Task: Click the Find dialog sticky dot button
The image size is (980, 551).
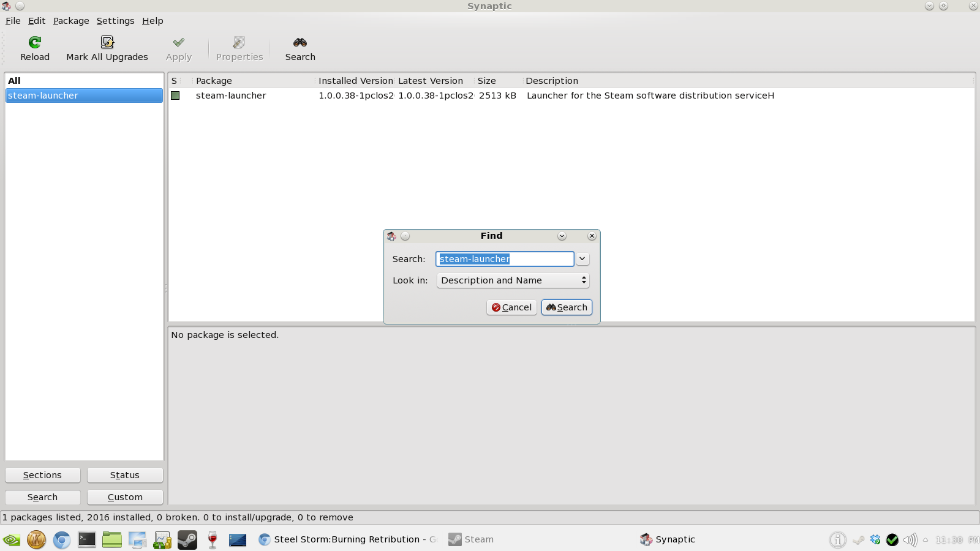Action: 405,236
